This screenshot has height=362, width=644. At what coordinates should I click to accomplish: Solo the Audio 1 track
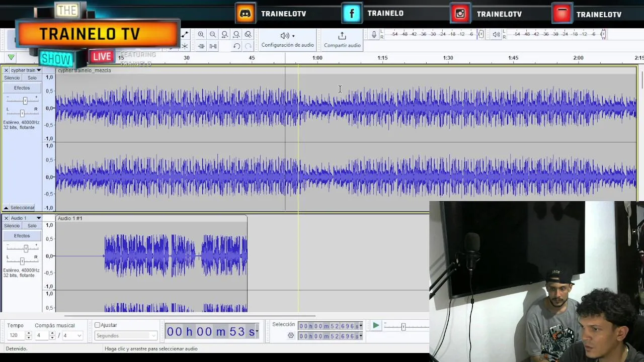(x=32, y=226)
